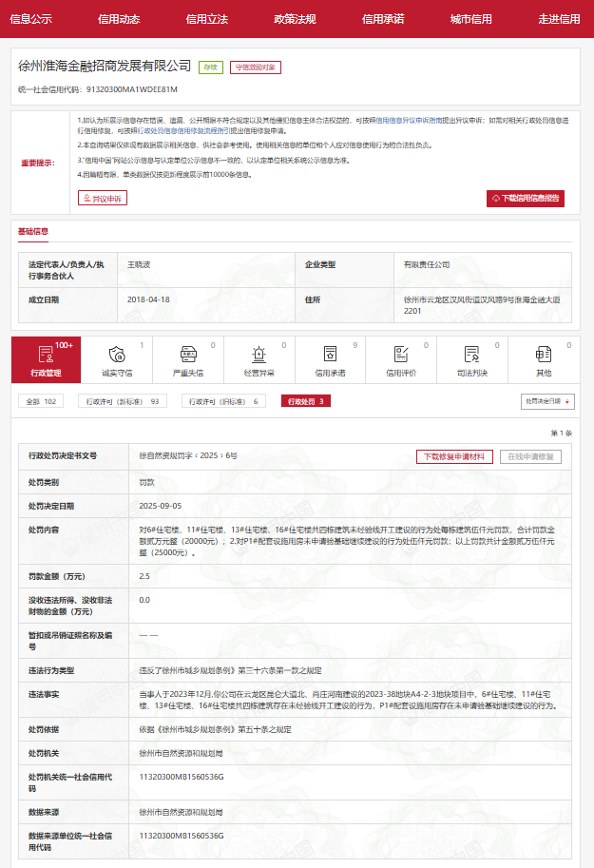
Task: Select the 信用评价 icon
Action: tap(401, 355)
